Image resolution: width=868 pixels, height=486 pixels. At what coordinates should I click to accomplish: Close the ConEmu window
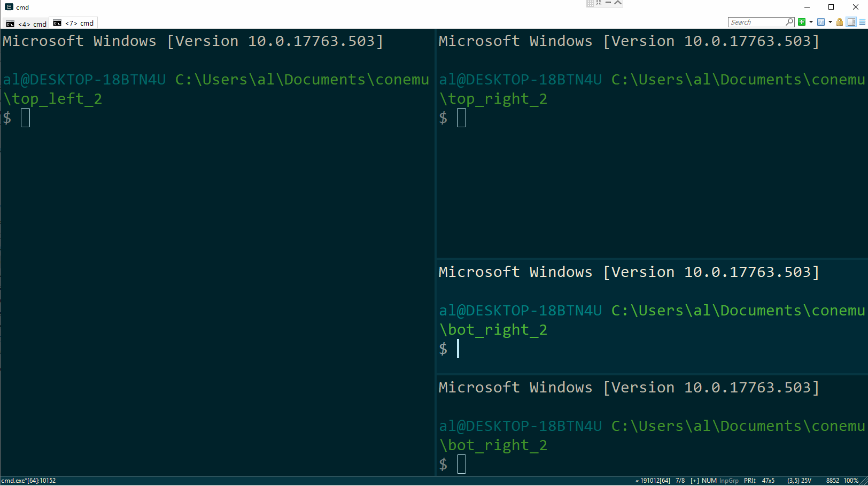pos(856,7)
